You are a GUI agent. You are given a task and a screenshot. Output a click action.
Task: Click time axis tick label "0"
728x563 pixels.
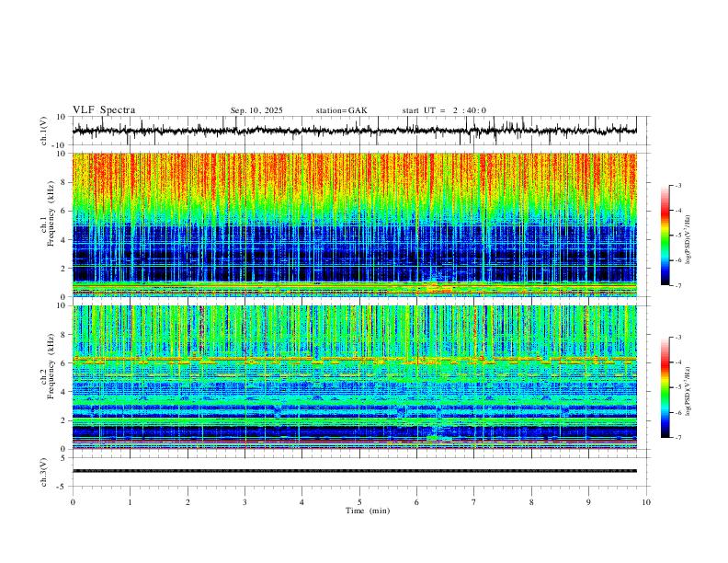73,502
